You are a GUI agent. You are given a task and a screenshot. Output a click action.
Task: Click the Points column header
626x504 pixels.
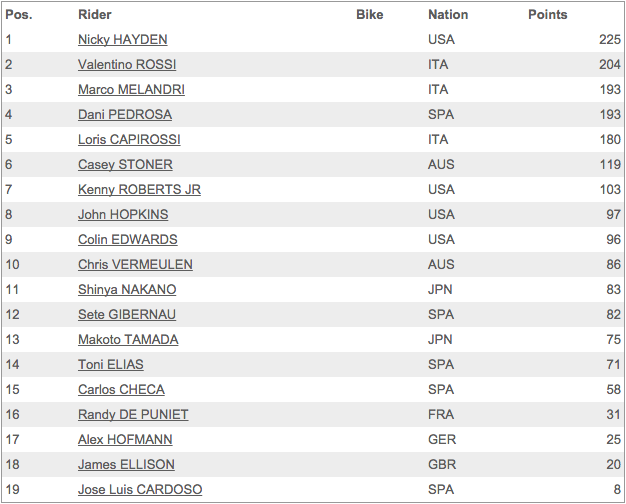tap(548, 15)
